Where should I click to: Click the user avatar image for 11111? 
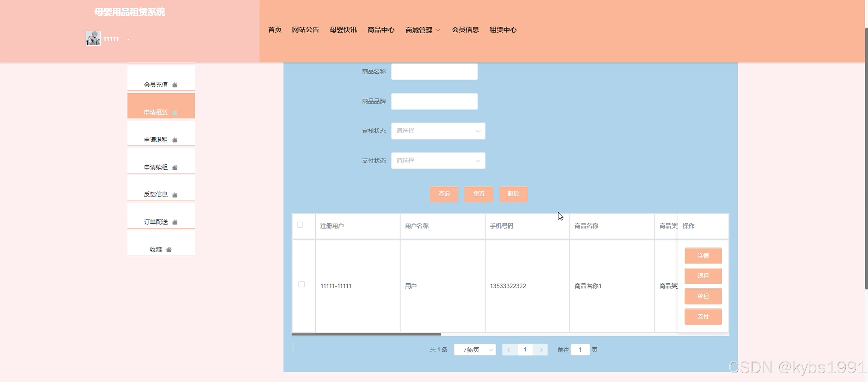pos(93,38)
